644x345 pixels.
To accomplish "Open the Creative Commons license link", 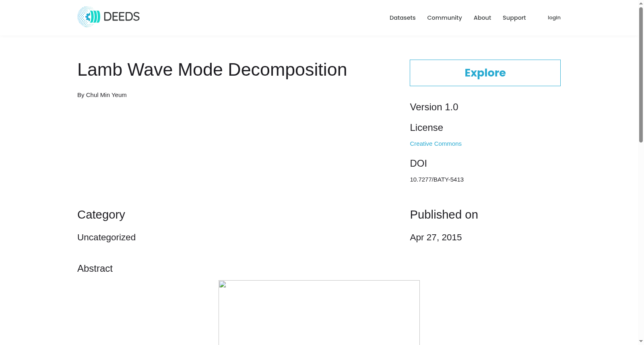I will (x=436, y=144).
